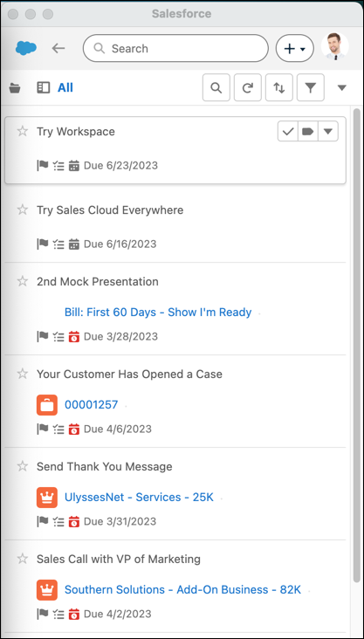The image size is (364, 639).
Task: Click the vertical scrollbar of the task list
Action: [x=357, y=346]
